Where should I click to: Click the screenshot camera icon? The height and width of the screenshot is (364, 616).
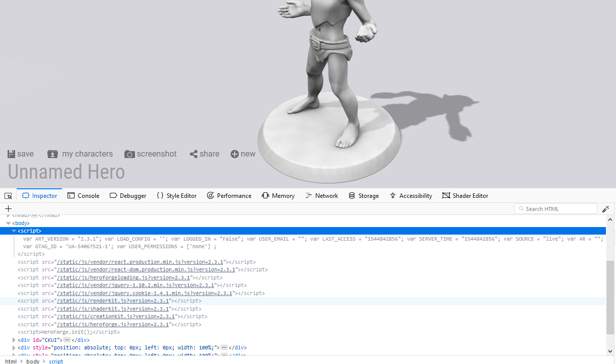click(x=130, y=154)
